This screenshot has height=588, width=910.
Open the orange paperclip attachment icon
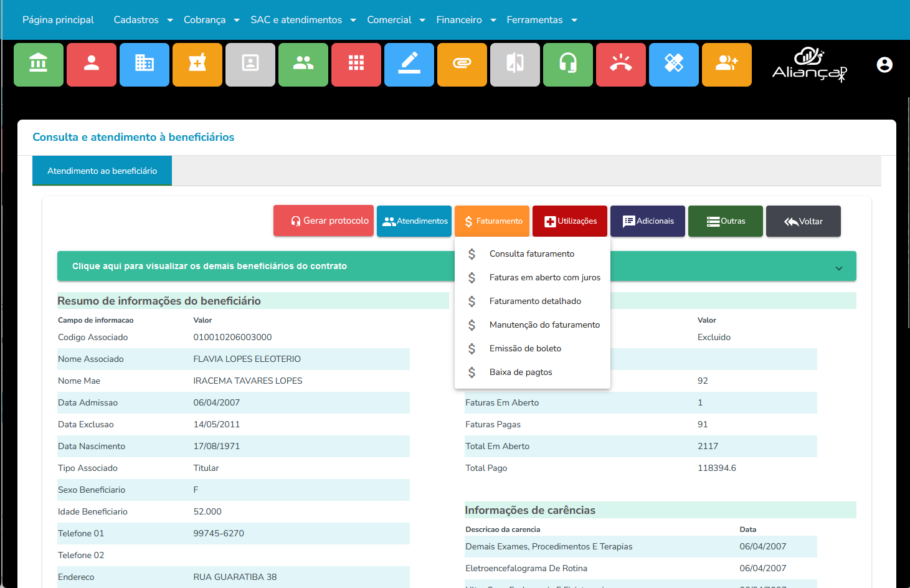pos(462,64)
